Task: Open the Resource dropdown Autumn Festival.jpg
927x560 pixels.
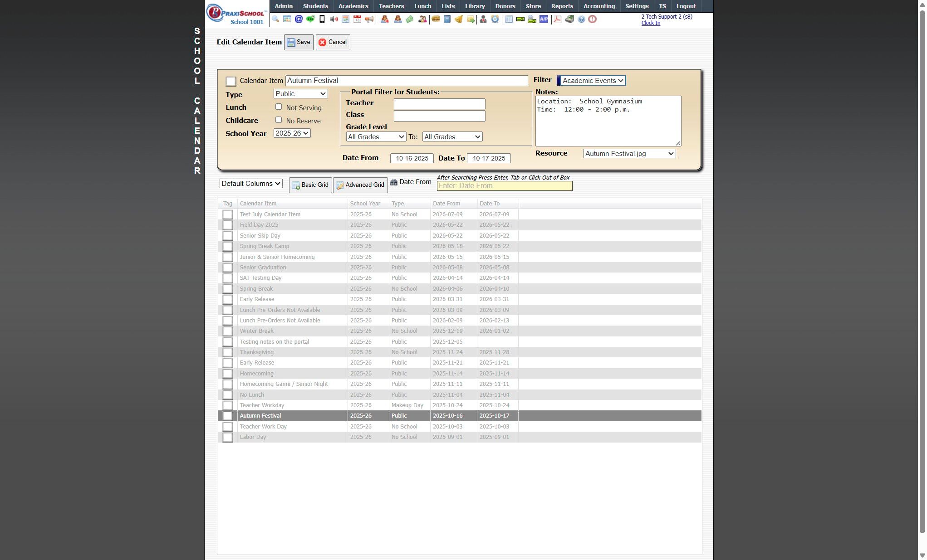Action: pos(629,154)
